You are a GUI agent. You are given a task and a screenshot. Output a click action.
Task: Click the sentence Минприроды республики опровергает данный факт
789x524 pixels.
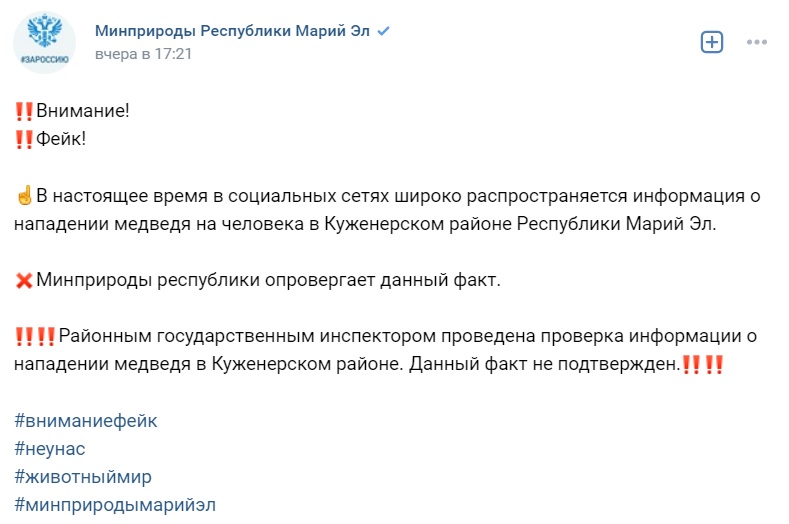click(x=268, y=280)
